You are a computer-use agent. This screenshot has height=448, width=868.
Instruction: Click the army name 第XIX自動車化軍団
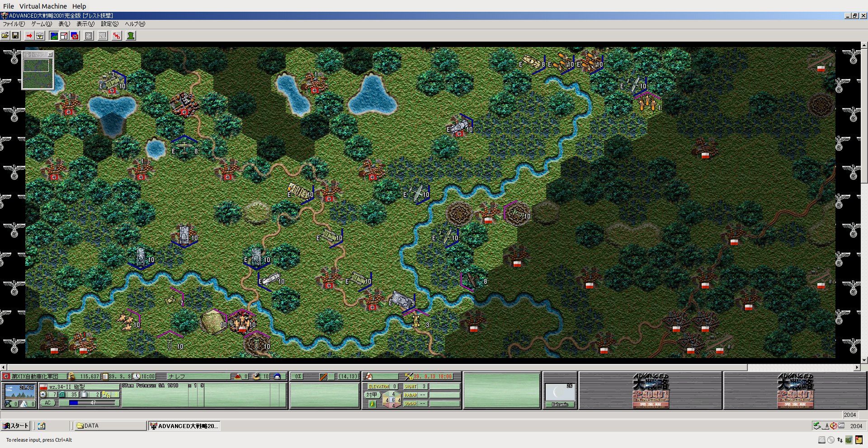coord(35,376)
